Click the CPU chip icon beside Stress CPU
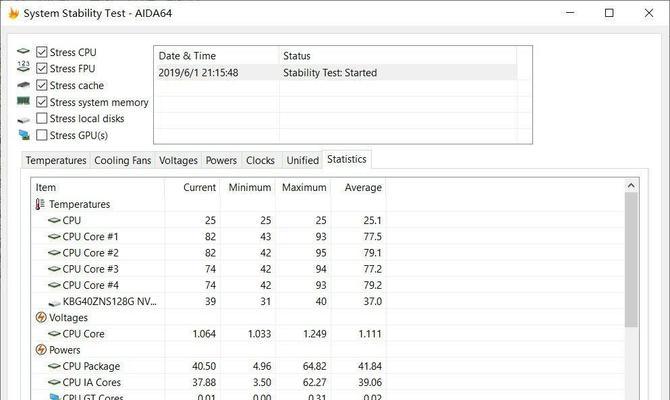 coord(24,51)
